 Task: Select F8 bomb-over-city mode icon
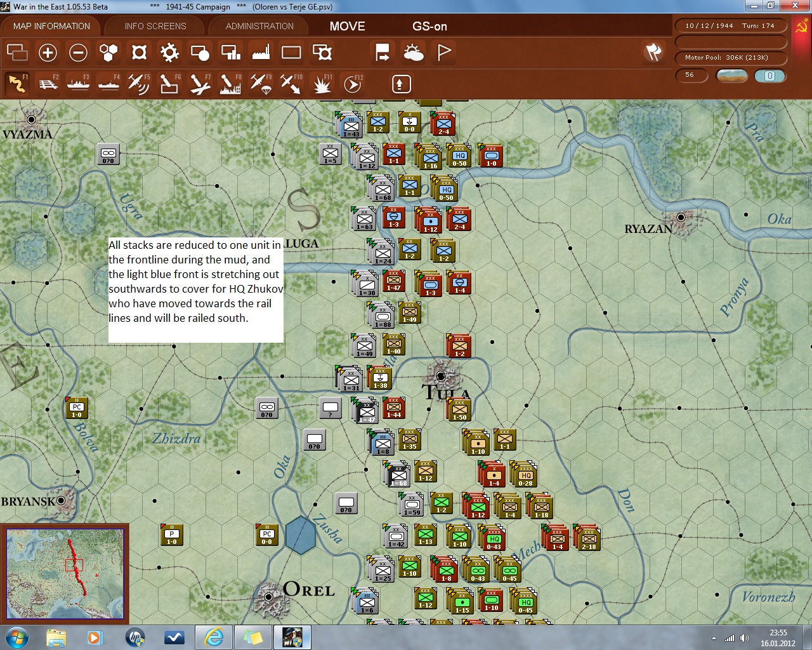pos(230,83)
